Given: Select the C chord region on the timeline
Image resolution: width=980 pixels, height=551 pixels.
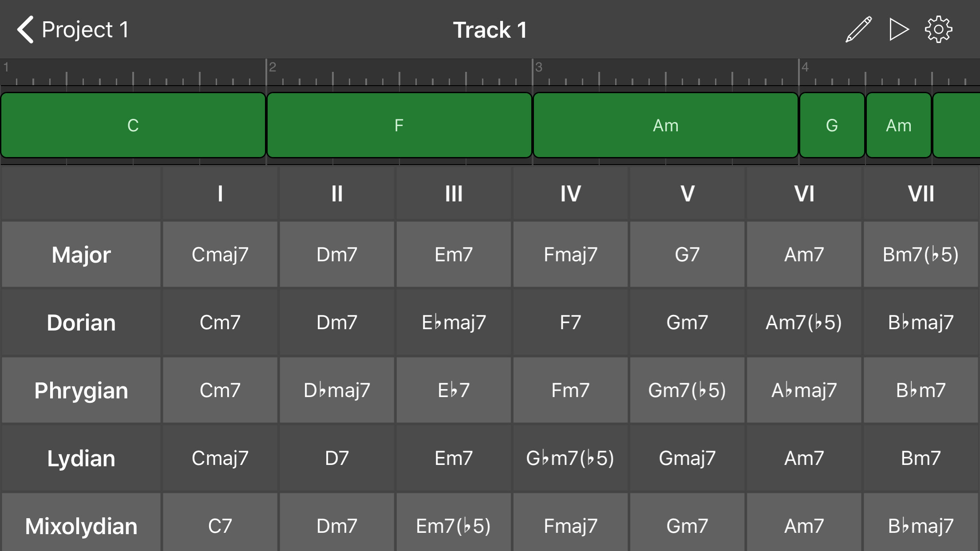Looking at the screenshot, I should [133, 125].
